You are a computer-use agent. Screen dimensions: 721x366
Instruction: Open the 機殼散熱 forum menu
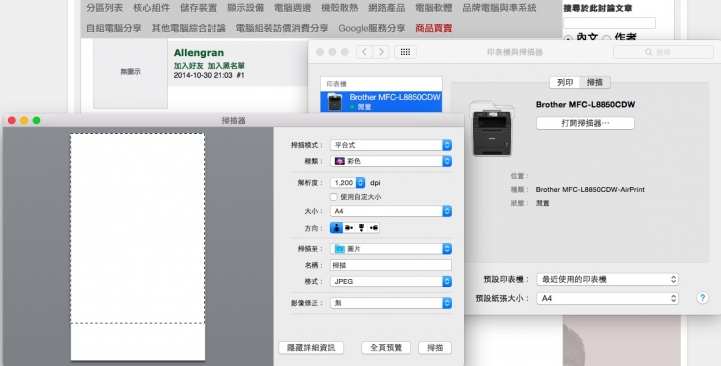point(339,8)
